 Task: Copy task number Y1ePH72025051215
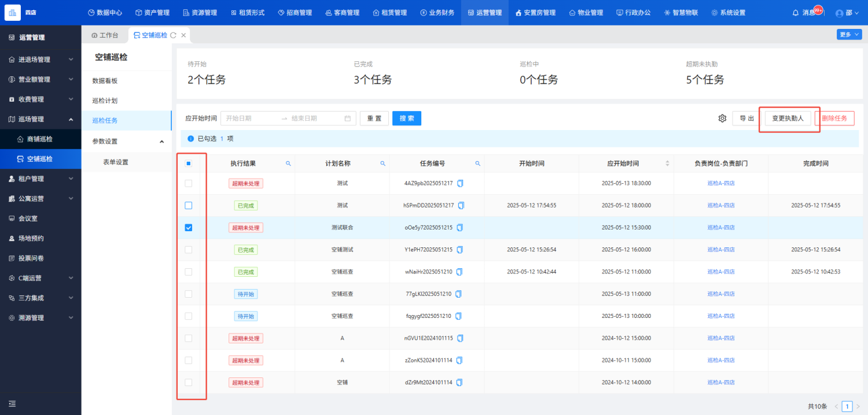(x=460, y=250)
